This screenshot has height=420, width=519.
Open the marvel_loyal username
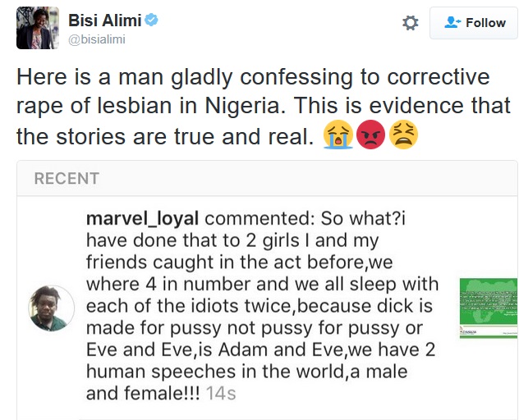(143, 218)
